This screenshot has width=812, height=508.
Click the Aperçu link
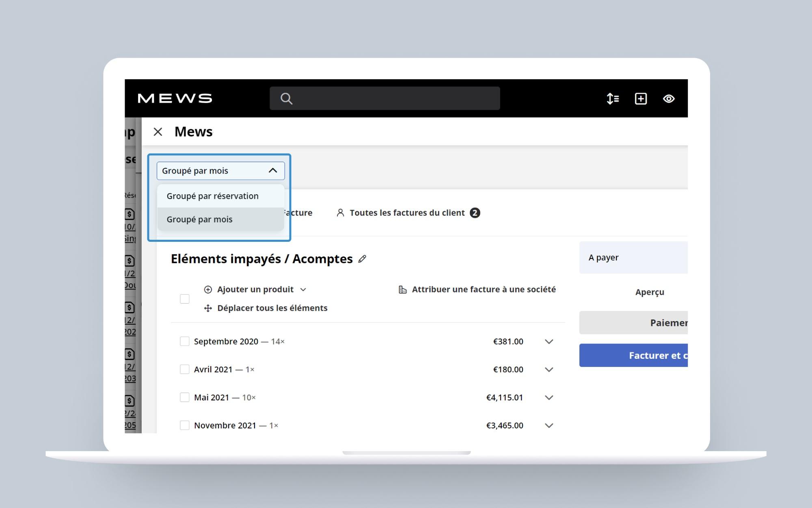click(x=650, y=292)
